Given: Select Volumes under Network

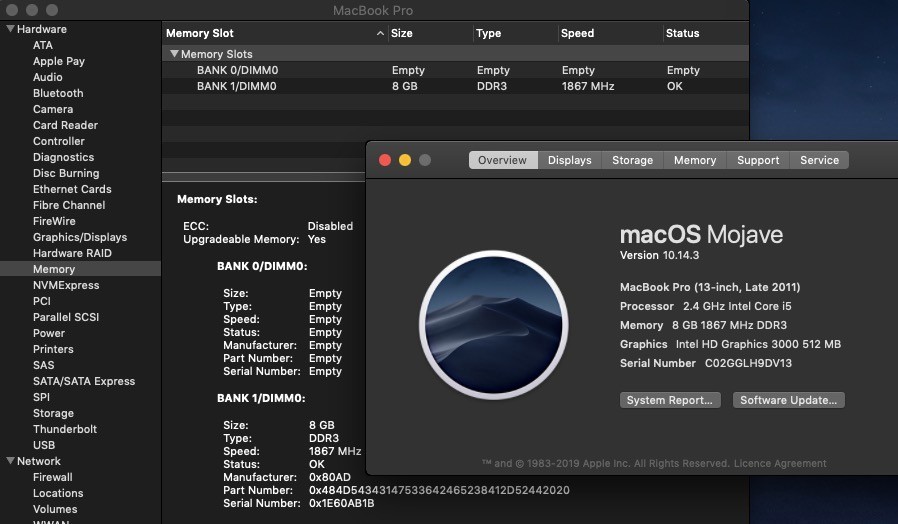Looking at the screenshot, I should coord(55,509).
